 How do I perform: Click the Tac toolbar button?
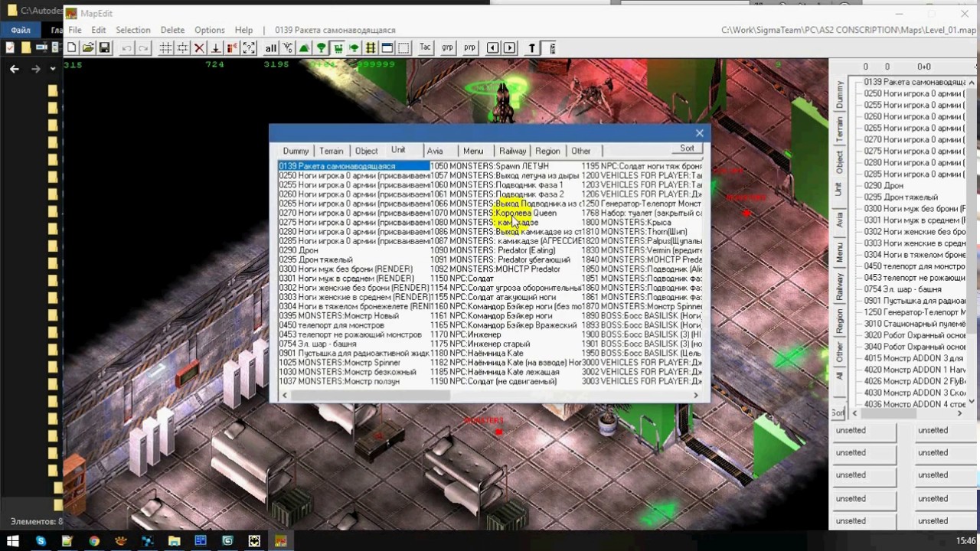426,48
